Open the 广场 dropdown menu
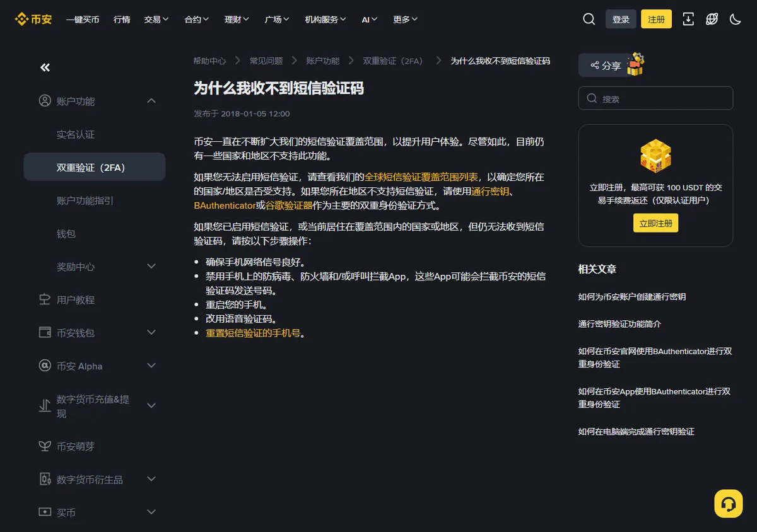Screen dimensions: 757x532 (x=278, y=19)
